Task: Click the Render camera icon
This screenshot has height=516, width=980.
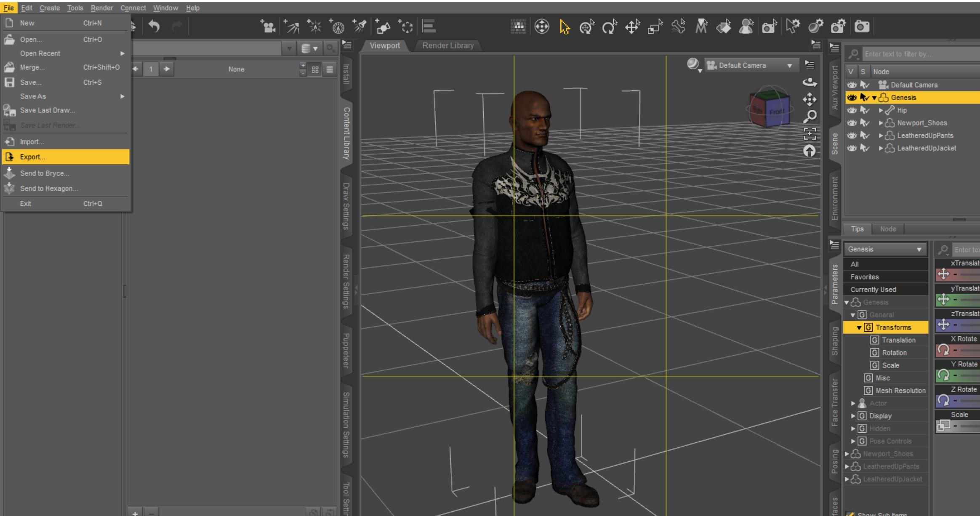Action: (862, 27)
